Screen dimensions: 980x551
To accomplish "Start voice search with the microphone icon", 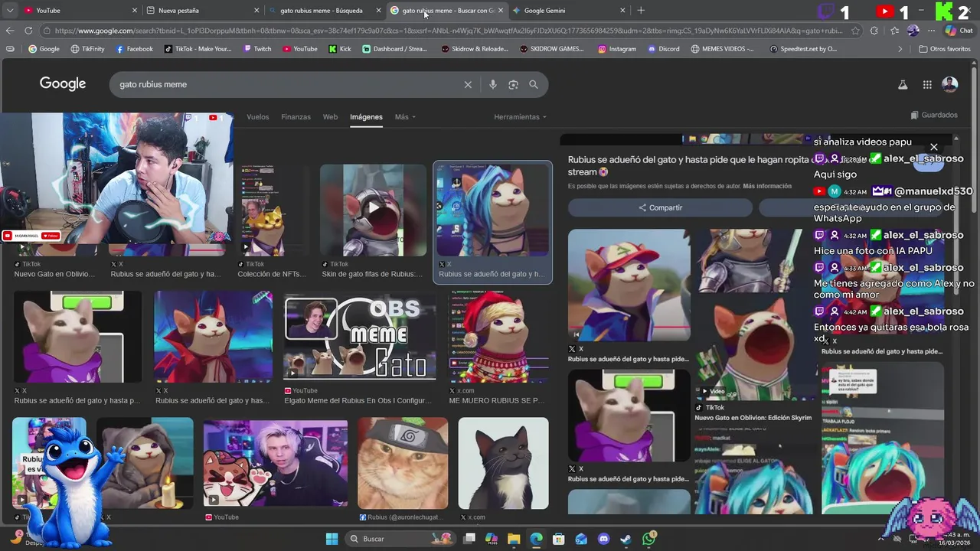I will coord(493,84).
